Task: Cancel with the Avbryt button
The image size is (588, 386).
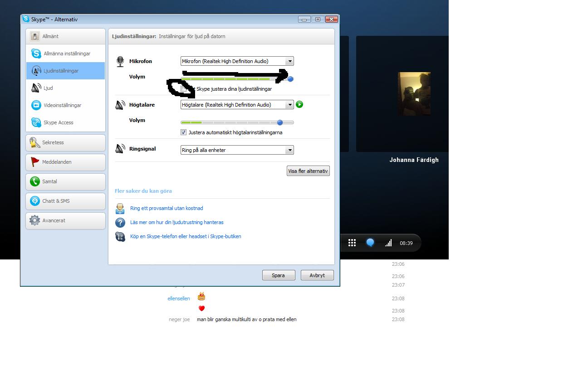Action: tap(317, 275)
